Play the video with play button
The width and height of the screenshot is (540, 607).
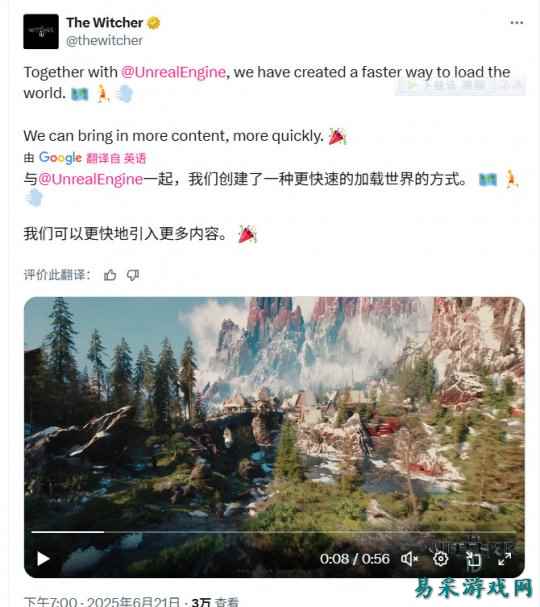point(43,559)
